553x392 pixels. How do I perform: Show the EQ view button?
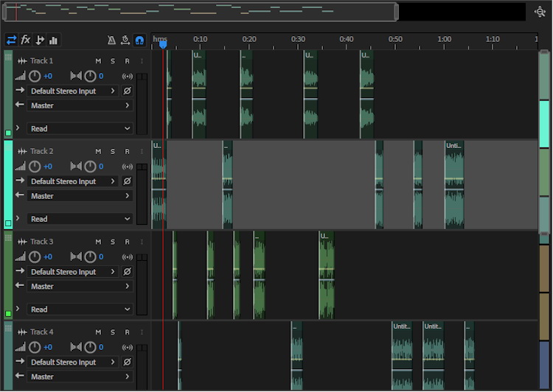pos(53,40)
